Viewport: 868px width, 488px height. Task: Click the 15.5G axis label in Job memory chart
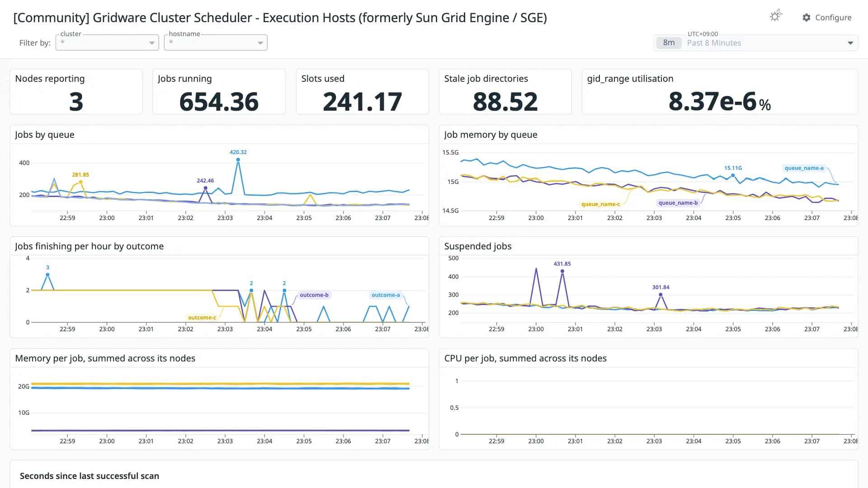coord(450,152)
